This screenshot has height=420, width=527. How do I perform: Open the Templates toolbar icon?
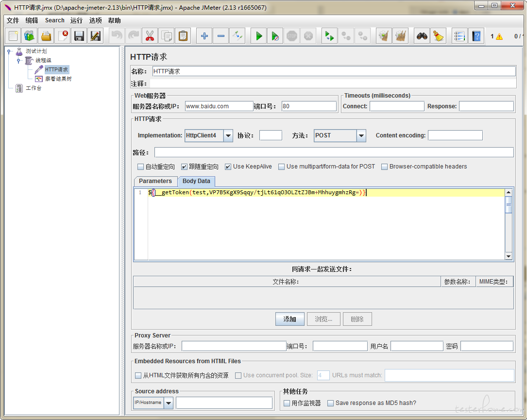point(30,36)
